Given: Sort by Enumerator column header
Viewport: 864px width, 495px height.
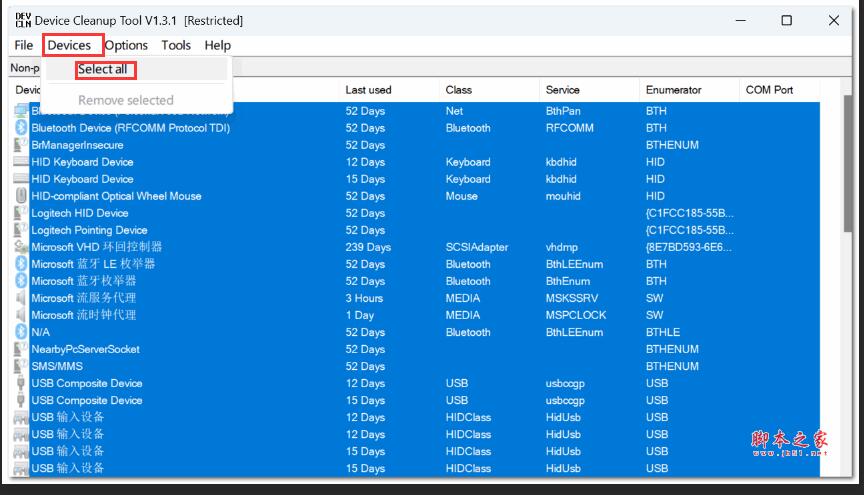Looking at the screenshot, I should [x=673, y=90].
